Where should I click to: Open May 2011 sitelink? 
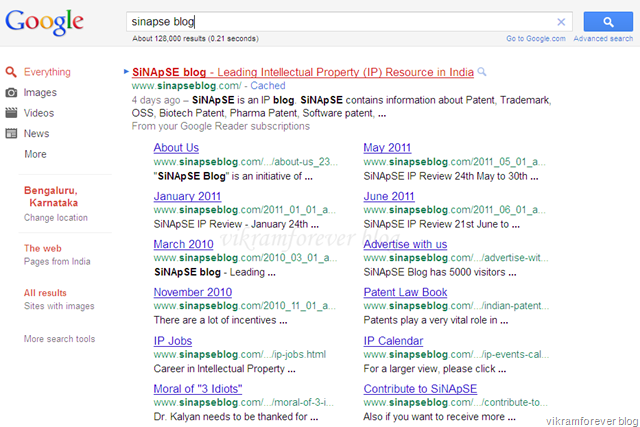387,148
